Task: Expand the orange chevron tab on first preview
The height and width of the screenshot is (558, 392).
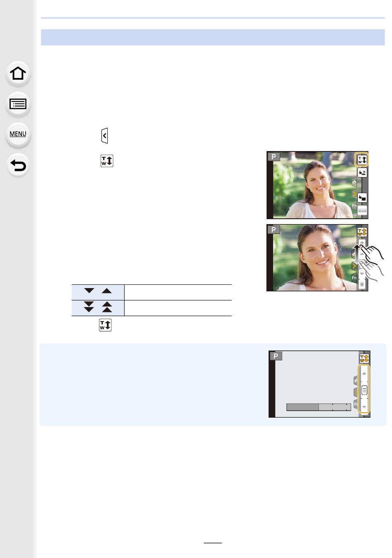Action: pyautogui.click(x=354, y=194)
